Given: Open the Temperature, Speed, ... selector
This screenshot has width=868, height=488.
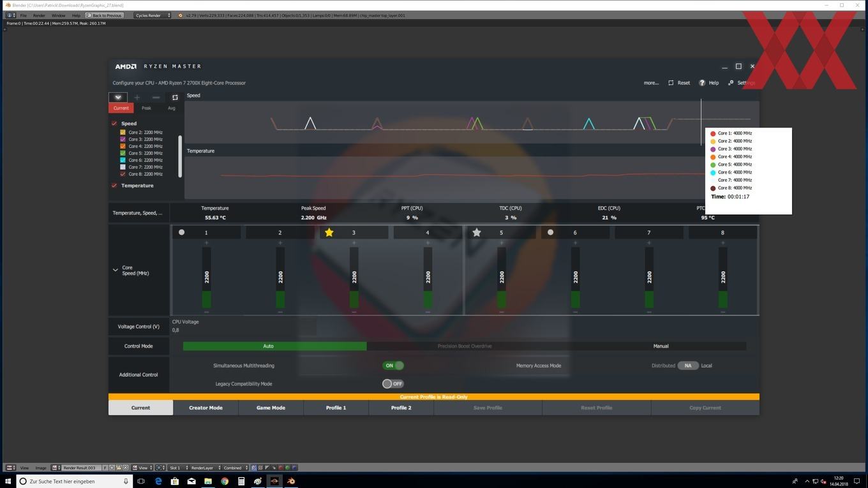Looking at the screenshot, I should tap(138, 213).
